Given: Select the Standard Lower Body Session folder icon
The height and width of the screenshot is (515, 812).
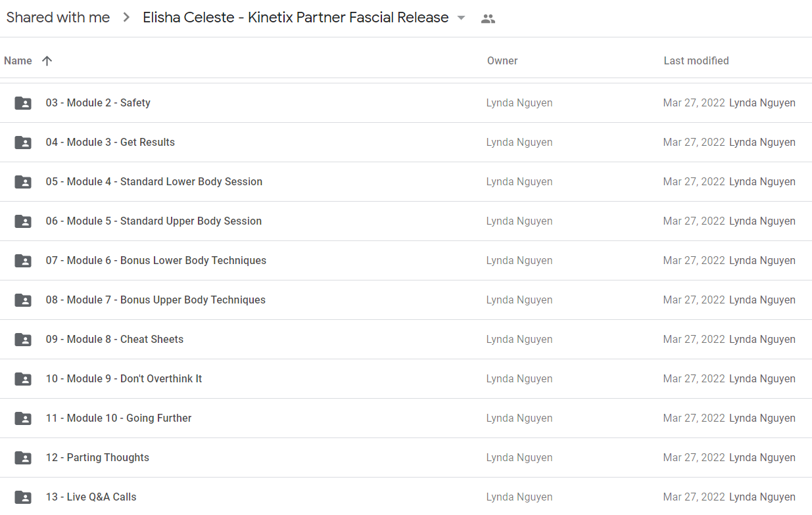Looking at the screenshot, I should click(23, 182).
